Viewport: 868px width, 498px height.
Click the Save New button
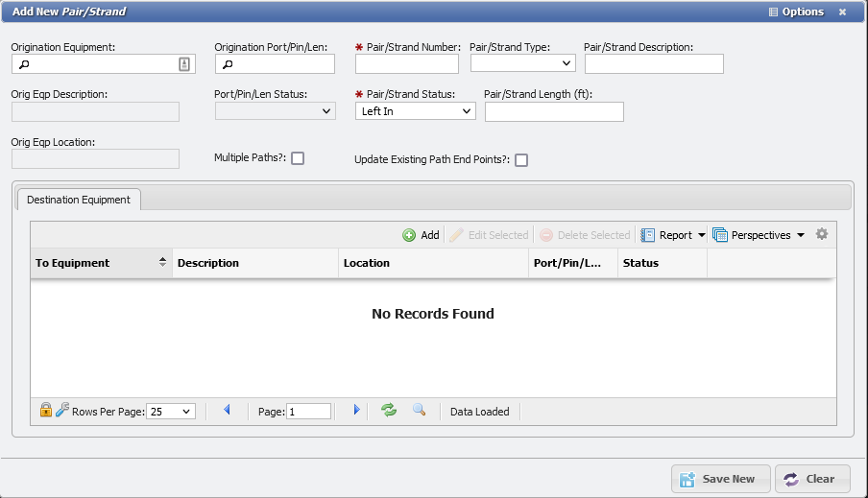[720, 479]
